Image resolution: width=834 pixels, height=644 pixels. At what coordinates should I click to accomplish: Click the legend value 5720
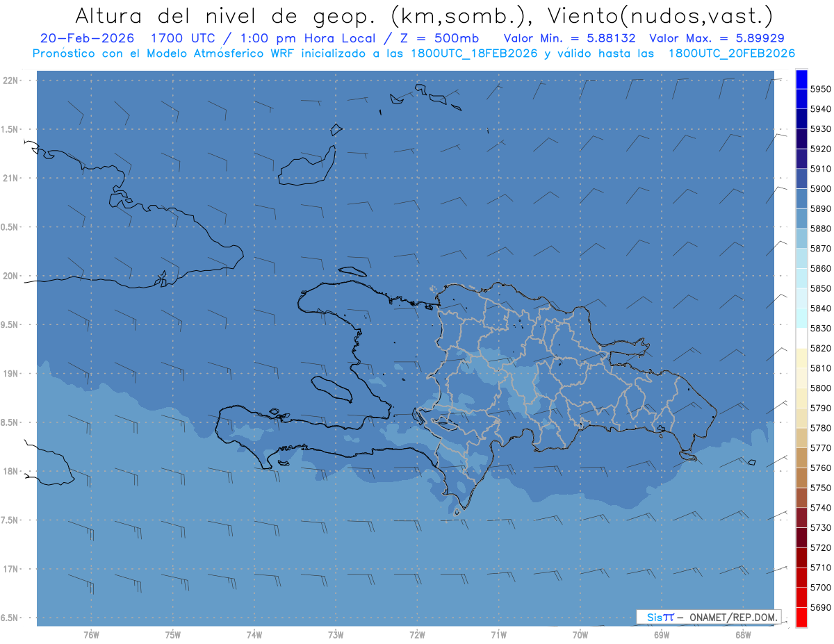(820, 547)
